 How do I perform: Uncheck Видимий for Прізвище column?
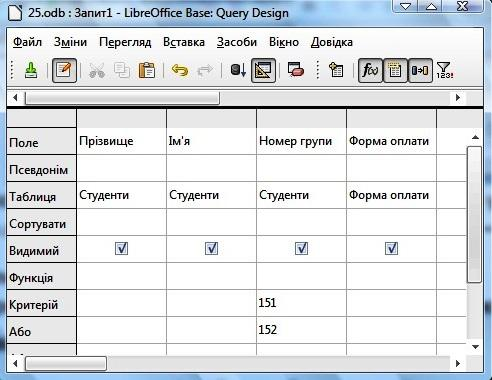coord(121,249)
